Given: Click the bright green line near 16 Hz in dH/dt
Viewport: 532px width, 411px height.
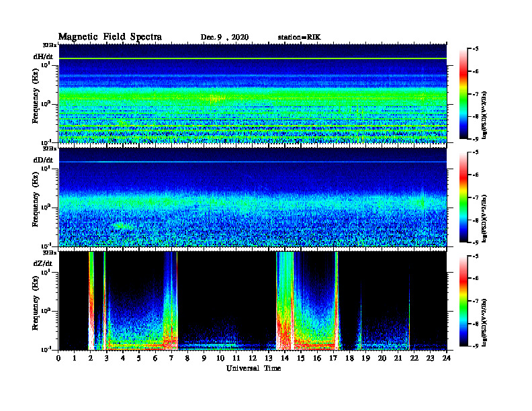Looking at the screenshot, I should click(x=253, y=58).
